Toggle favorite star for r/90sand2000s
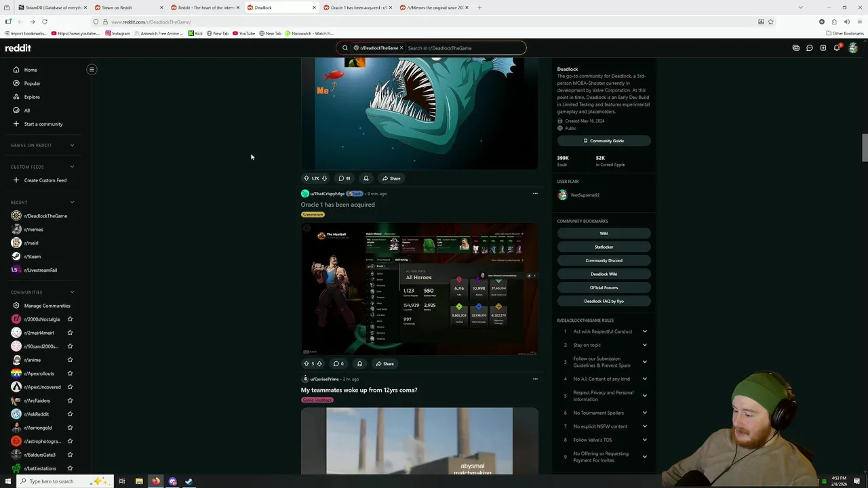Viewport: 868px width, 488px height. click(x=70, y=346)
